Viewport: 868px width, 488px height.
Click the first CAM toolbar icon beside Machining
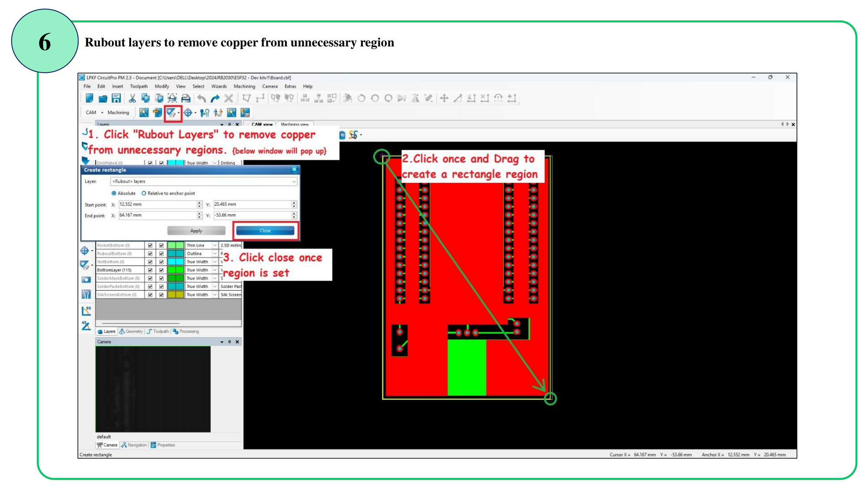pyautogui.click(x=144, y=113)
